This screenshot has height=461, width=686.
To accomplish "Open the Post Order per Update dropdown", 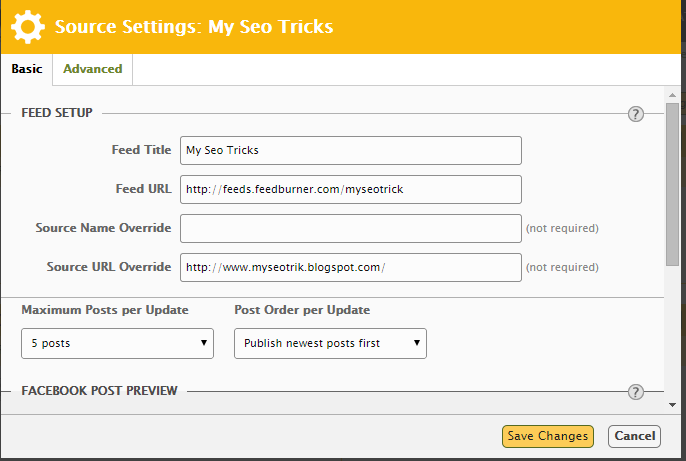I will click(x=330, y=343).
